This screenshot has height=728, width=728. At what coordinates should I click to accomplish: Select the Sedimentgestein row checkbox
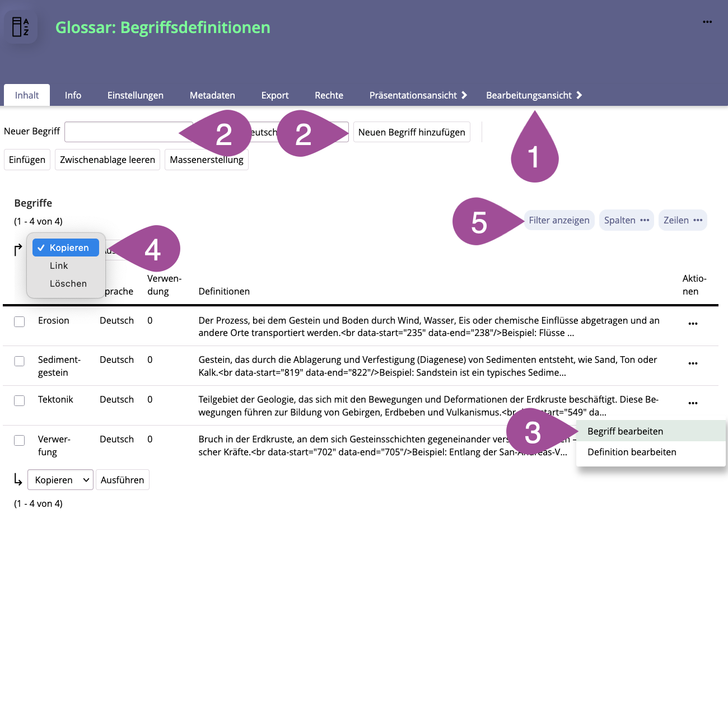coord(20,361)
